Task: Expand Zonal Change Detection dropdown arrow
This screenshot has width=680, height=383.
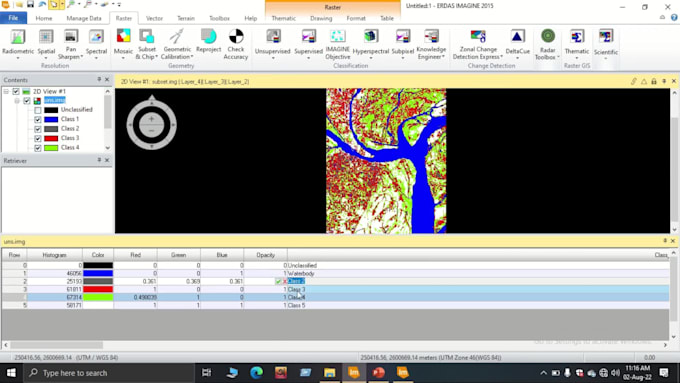Action: 502,57
